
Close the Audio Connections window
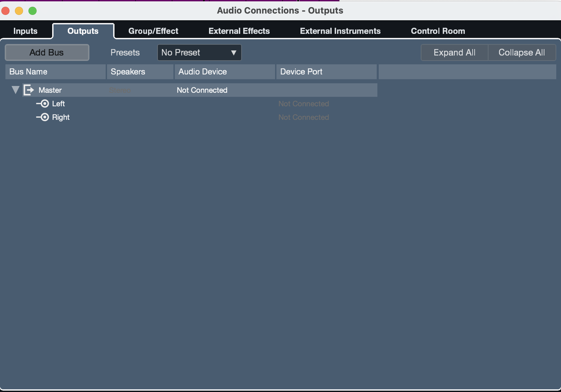(6, 11)
